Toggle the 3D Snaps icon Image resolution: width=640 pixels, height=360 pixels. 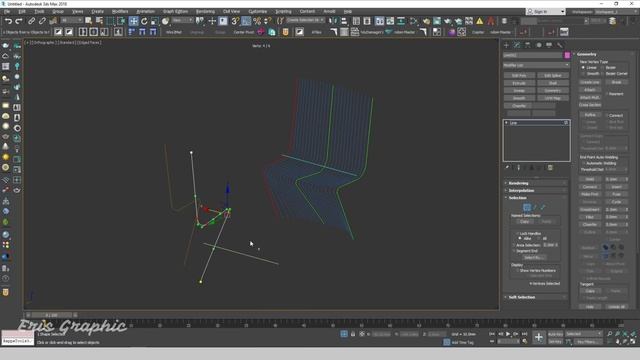pyautogui.click(x=235, y=21)
